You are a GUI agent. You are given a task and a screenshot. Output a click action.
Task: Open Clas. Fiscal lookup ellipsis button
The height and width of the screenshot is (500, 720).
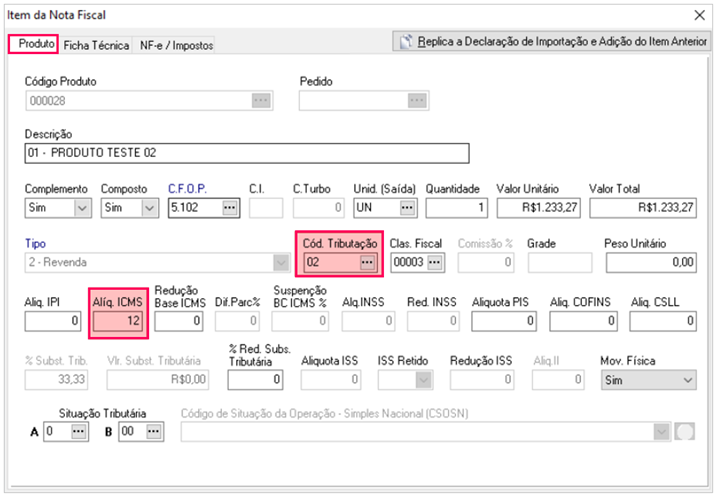pos(433,262)
